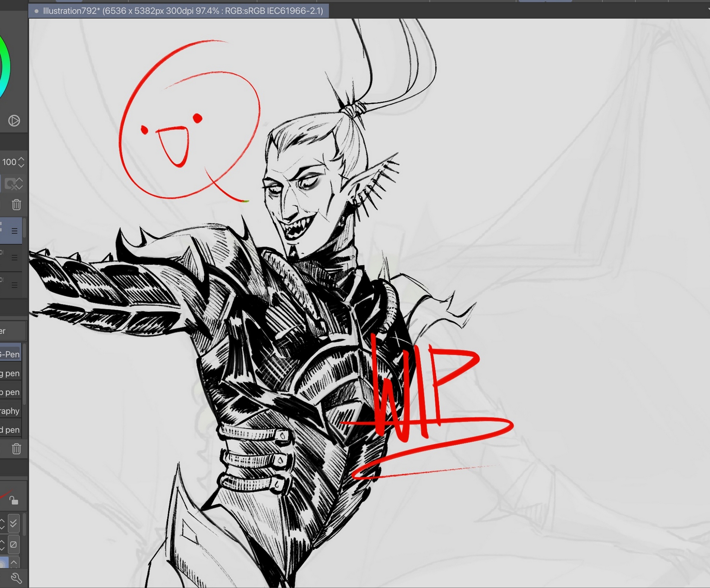Click the slashed-square icon in tool property
This screenshot has height=588, width=710.
[x=14, y=544]
